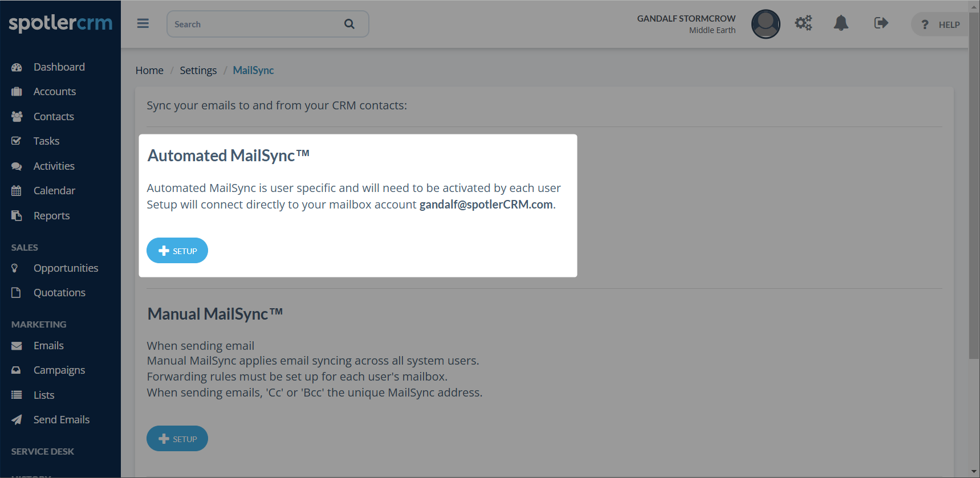Open the Dashboard menu item

(x=59, y=67)
